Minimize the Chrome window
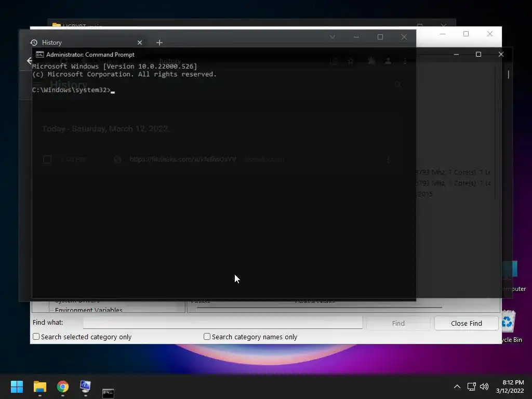Screen dimensions: 532x399 [x=356, y=37]
